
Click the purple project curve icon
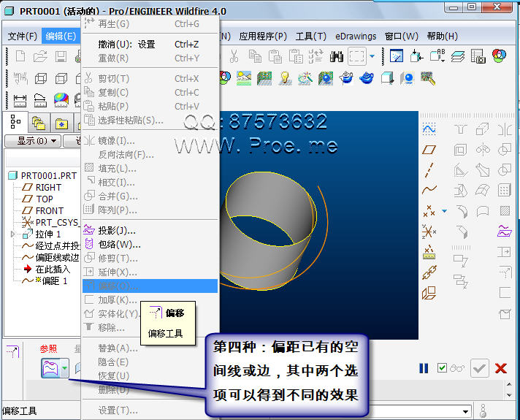coord(505,232)
